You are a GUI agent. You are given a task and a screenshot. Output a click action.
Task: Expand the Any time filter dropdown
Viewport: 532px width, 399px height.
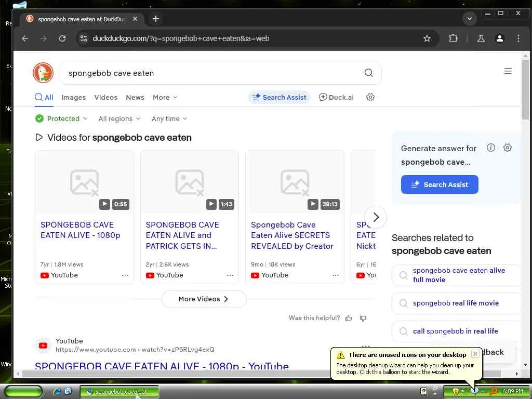tap(169, 118)
